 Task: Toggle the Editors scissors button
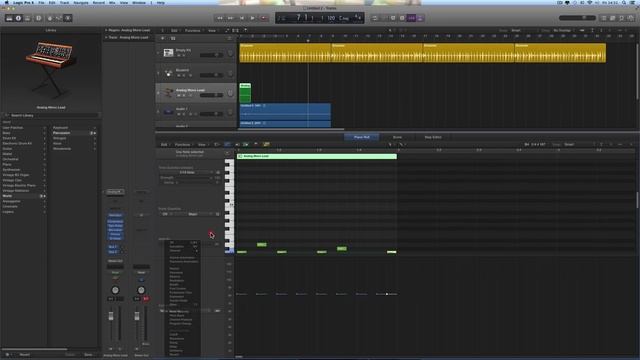68,18
